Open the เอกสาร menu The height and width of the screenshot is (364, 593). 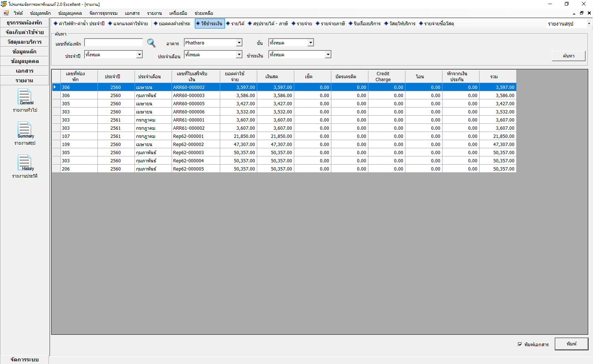tap(132, 13)
